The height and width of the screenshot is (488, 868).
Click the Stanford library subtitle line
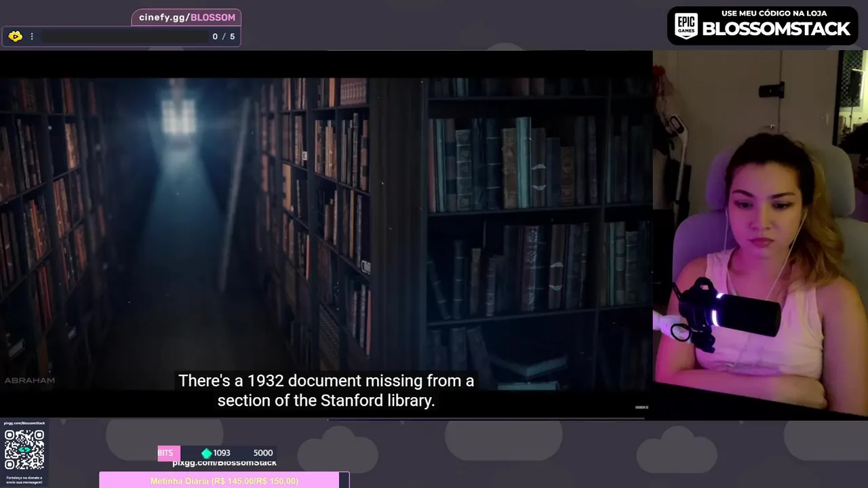point(326,401)
